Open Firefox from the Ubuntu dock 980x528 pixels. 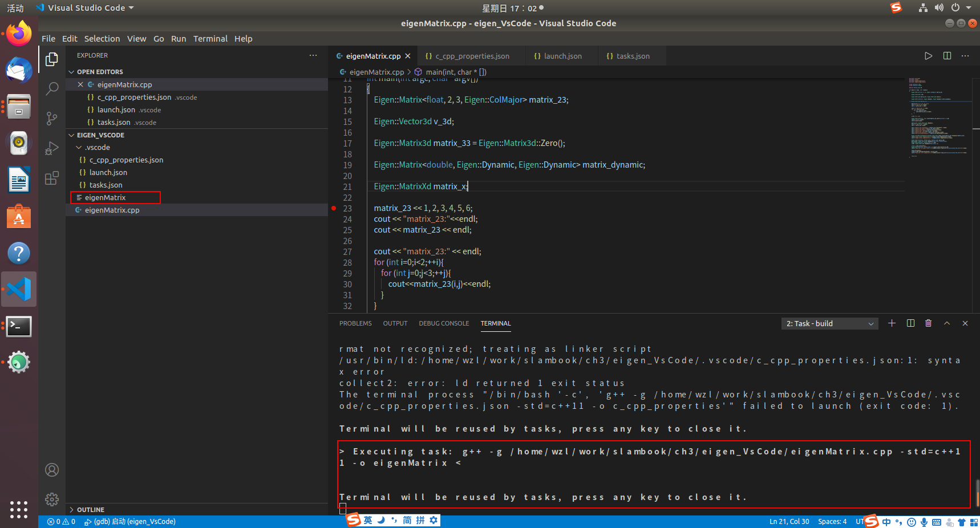pyautogui.click(x=19, y=34)
